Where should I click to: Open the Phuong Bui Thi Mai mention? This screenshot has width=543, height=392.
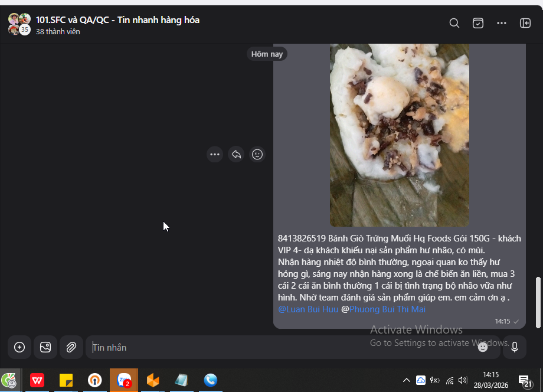pyautogui.click(x=387, y=309)
